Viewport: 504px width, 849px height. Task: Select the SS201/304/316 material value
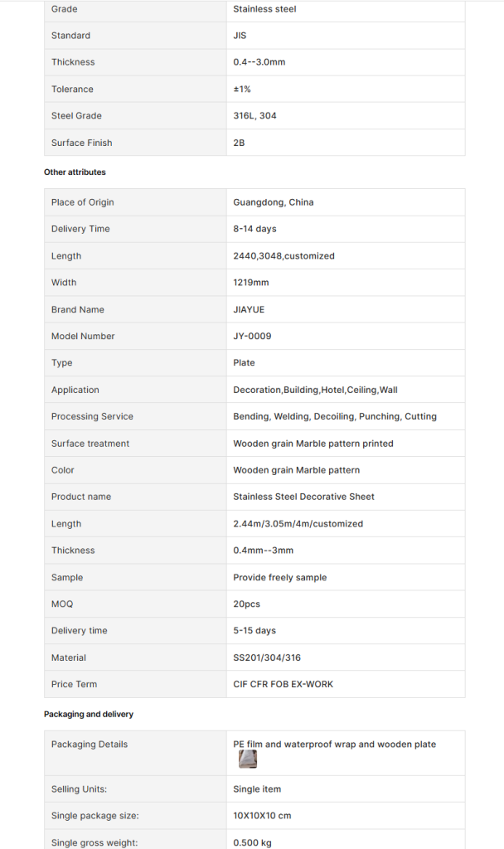pos(267,657)
